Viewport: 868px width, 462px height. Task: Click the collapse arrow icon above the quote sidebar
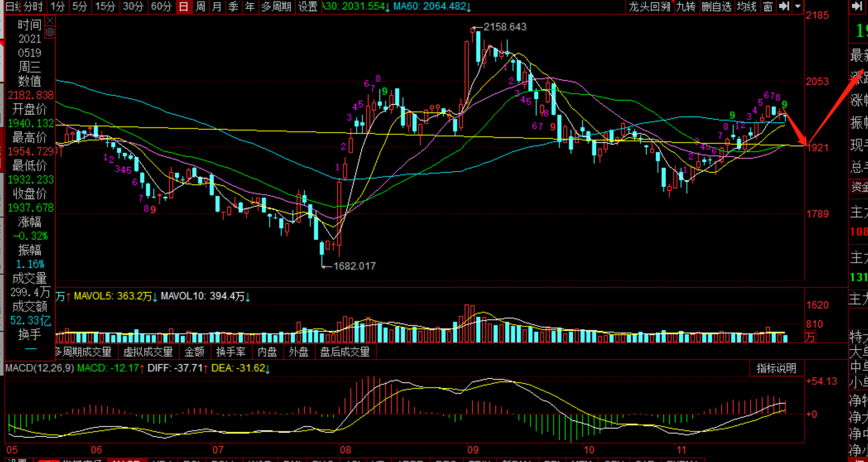(856, 6)
